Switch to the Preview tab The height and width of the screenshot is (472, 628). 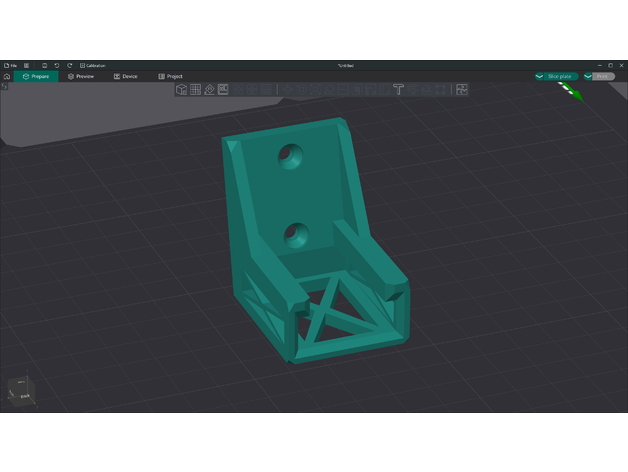[x=81, y=76]
